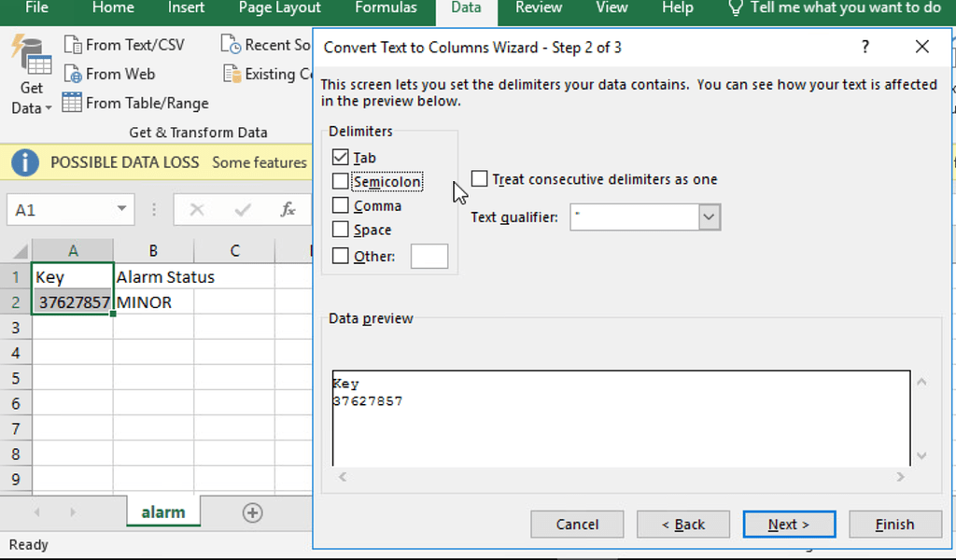Check Treat consecutive delimiters as one
Image resolution: width=956 pixels, height=560 pixels.
pos(480,179)
